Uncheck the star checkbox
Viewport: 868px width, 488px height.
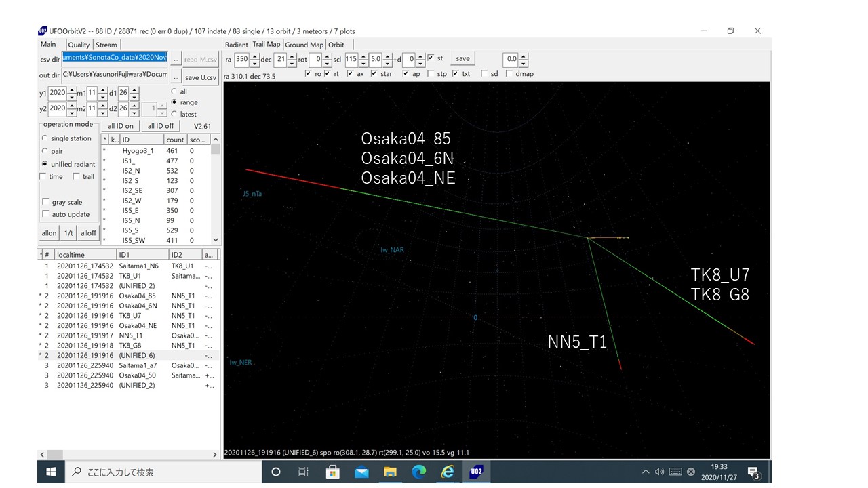click(x=373, y=74)
